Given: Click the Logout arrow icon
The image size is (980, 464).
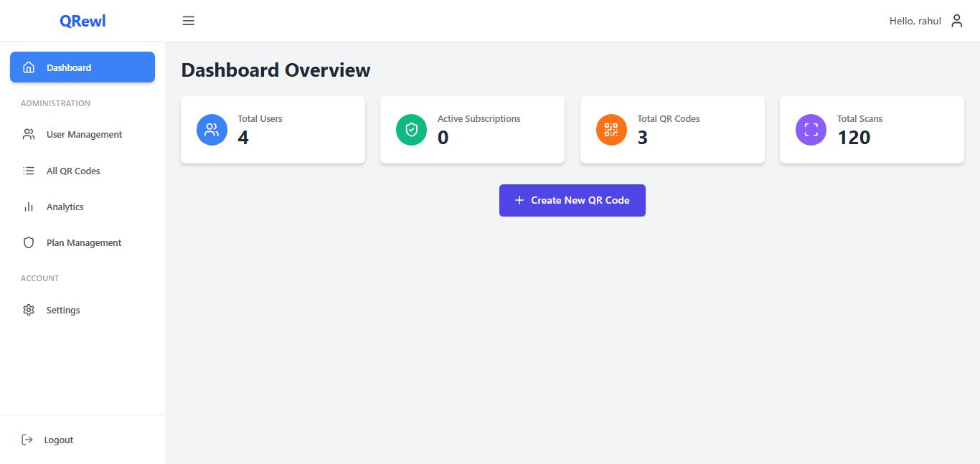Looking at the screenshot, I should [27, 440].
